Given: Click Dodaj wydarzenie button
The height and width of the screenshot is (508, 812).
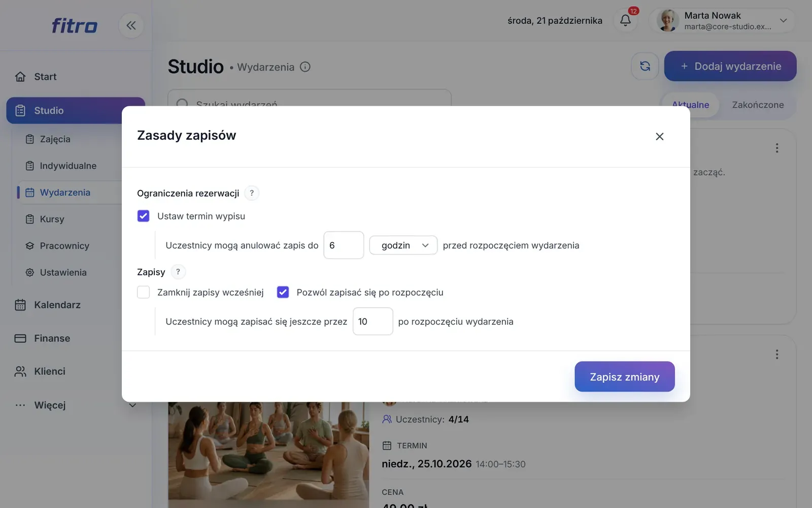Looking at the screenshot, I should 730,66.
